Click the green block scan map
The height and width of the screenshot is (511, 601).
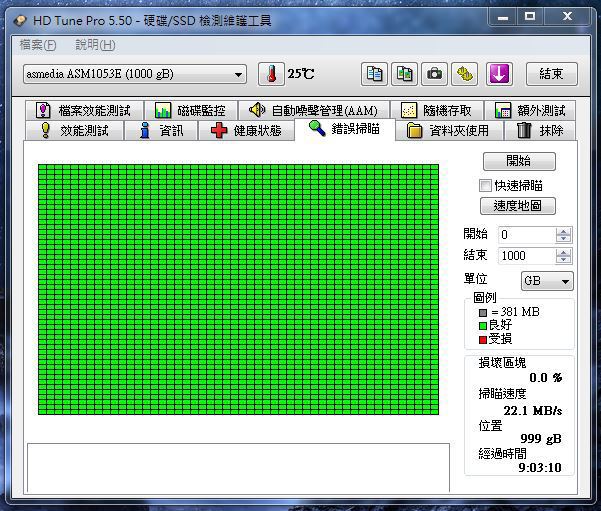(x=238, y=289)
